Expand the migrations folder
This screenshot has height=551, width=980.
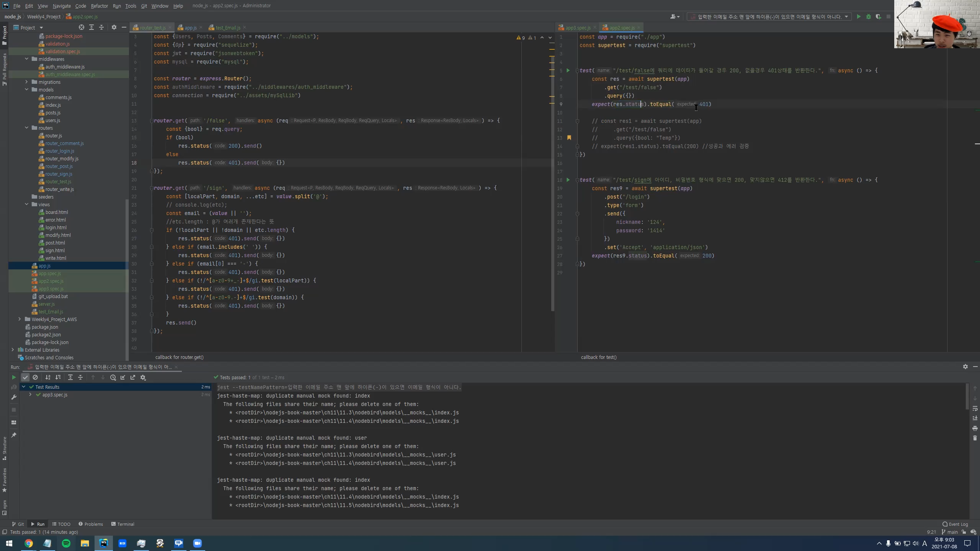click(x=27, y=82)
